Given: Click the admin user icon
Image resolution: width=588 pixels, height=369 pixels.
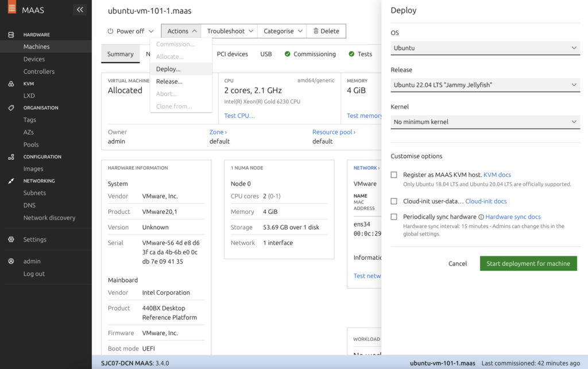Looking at the screenshot, I should click(x=11, y=262).
